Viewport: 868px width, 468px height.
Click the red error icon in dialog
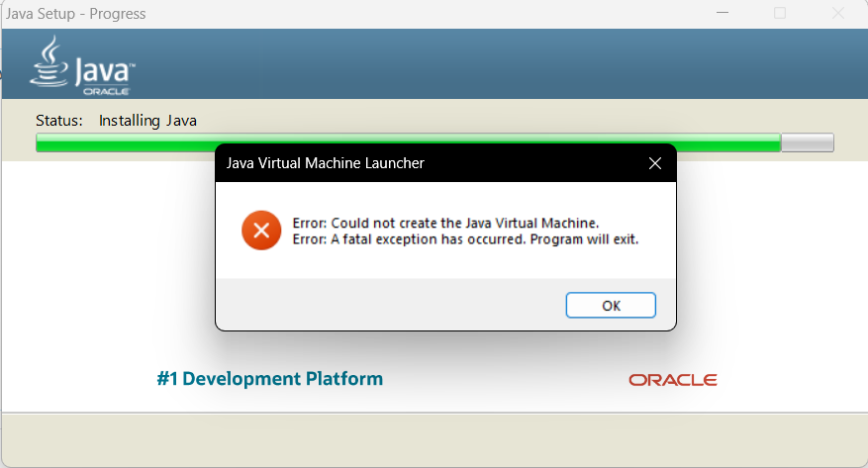tap(261, 231)
